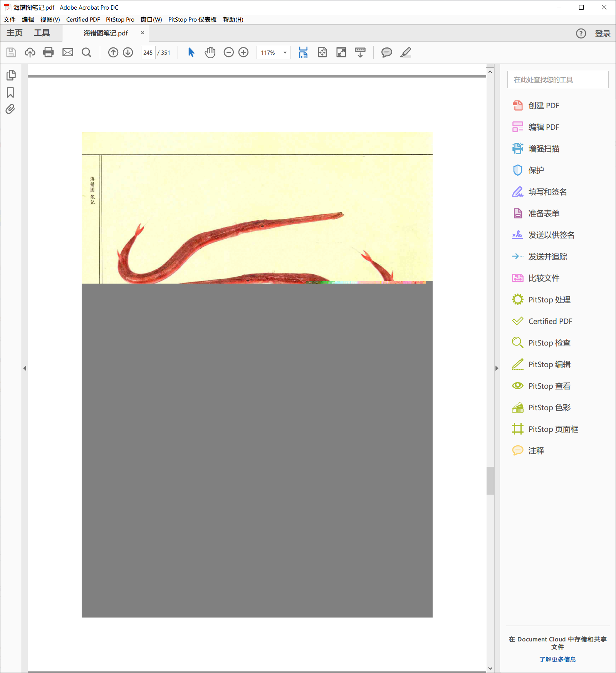The height and width of the screenshot is (673, 616).
Task: Open the PitStop Pro 仪表板 menu
Action: click(x=193, y=20)
